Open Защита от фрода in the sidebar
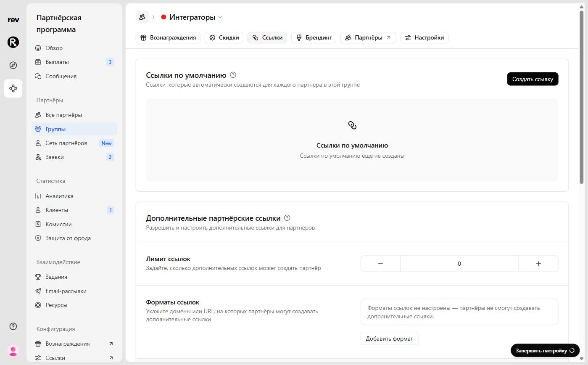Screen dimensions: 588x365 [74, 238]
